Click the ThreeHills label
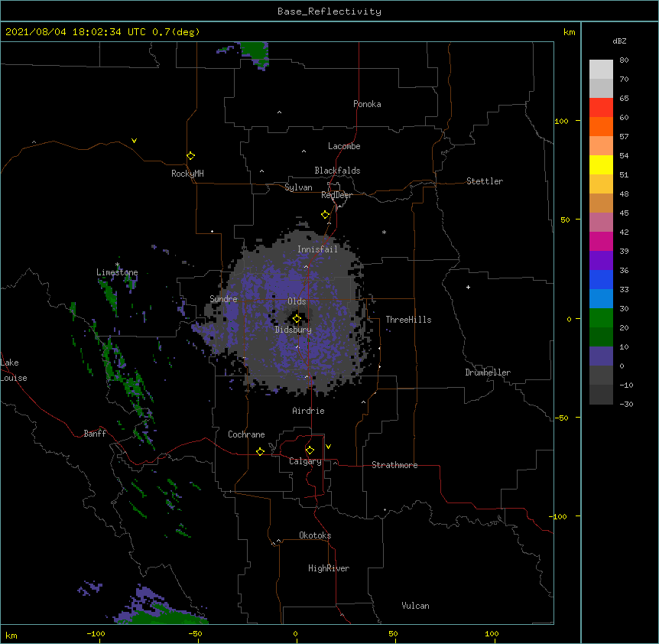The image size is (659, 644). pyautogui.click(x=408, y=320)
